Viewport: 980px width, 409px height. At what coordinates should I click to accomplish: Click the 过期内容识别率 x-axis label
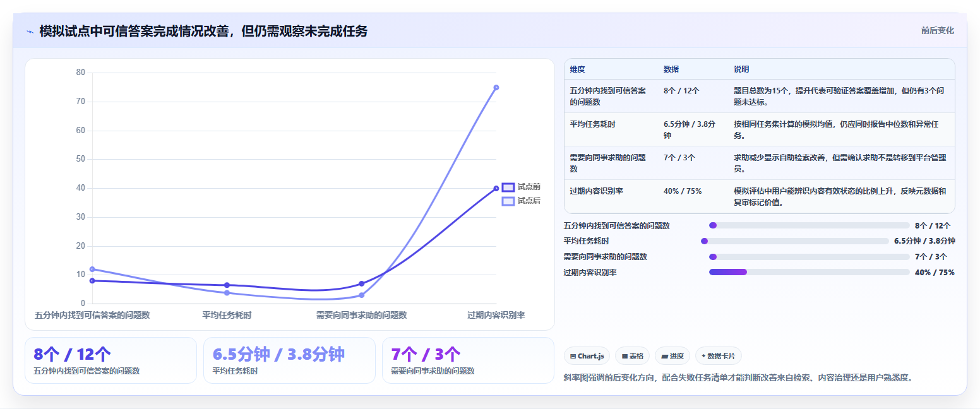point(496,315)
